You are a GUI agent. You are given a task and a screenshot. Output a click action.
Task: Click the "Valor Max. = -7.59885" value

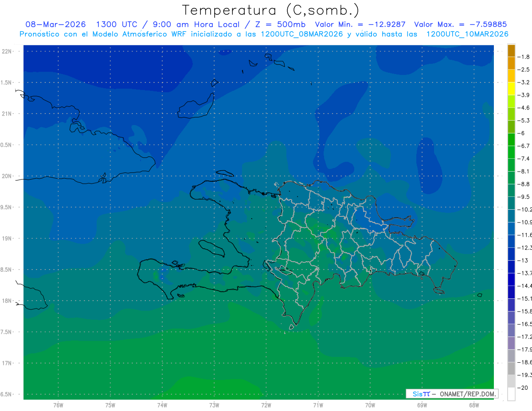tap(460, 24)
